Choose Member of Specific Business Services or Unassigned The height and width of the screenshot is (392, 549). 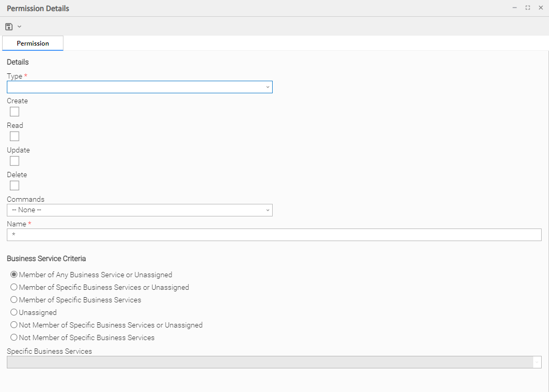tap(14, 287)
